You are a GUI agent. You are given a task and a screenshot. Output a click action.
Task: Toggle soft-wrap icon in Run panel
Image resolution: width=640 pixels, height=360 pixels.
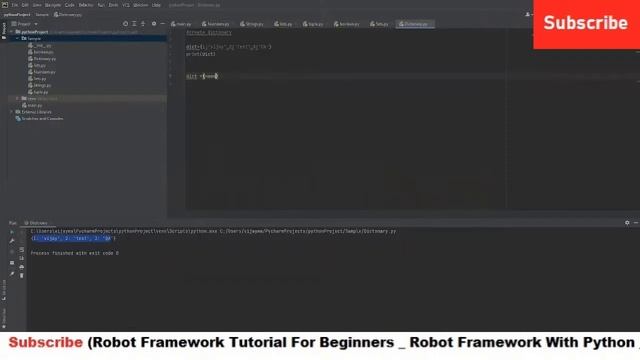pyautogui.click(x=22, y=249)
